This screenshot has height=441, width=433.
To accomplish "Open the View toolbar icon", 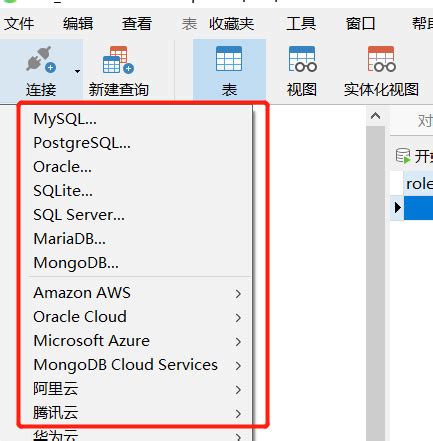I will tap(302, 59).
